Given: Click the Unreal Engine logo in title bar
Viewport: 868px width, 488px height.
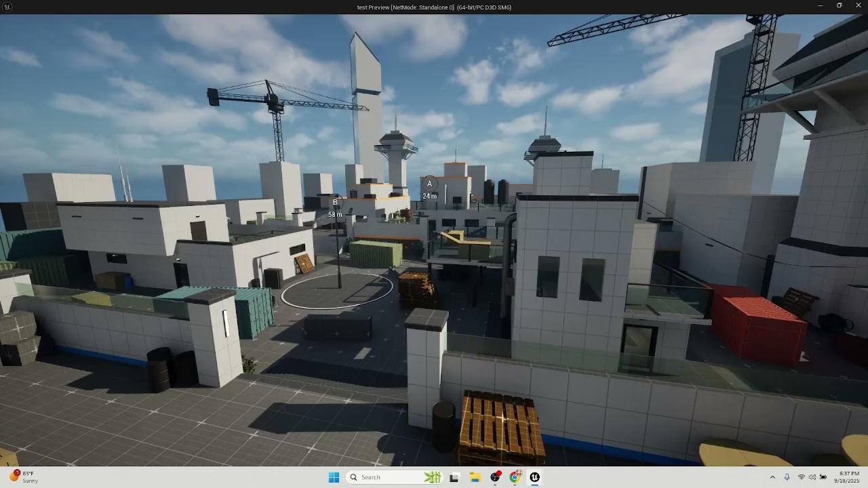Looking at the screenshot, I should pyautogui.click(x=7, y=7).
